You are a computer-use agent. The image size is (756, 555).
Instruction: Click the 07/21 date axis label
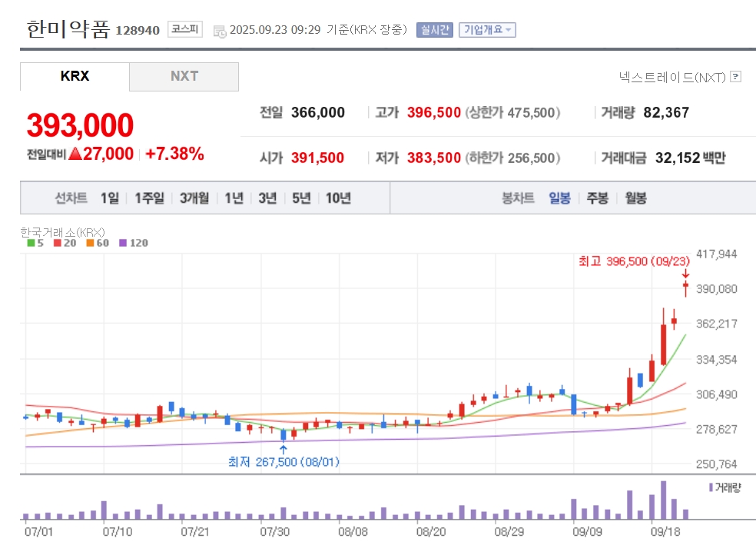click(195, 532)
